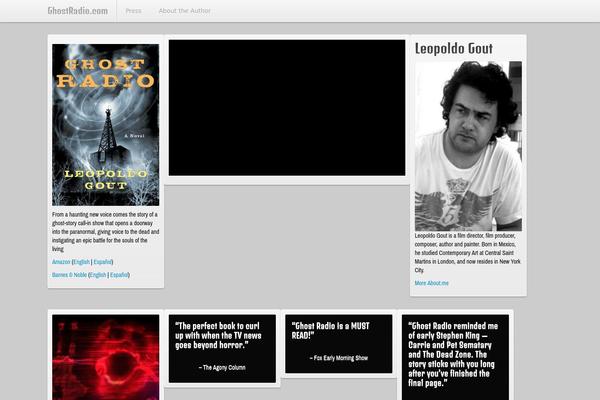Open the GhostRadio.com home logo link

click(x=78, y=11)
